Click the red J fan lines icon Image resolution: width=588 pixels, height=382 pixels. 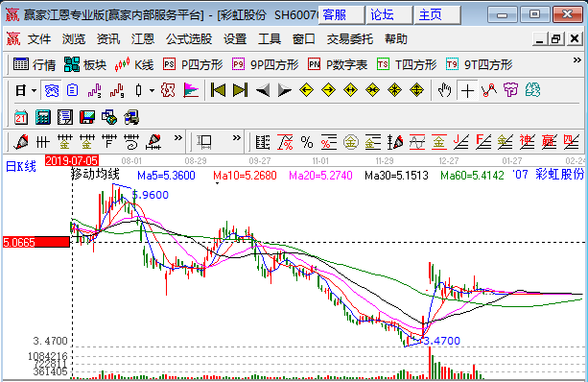[460, 142]
